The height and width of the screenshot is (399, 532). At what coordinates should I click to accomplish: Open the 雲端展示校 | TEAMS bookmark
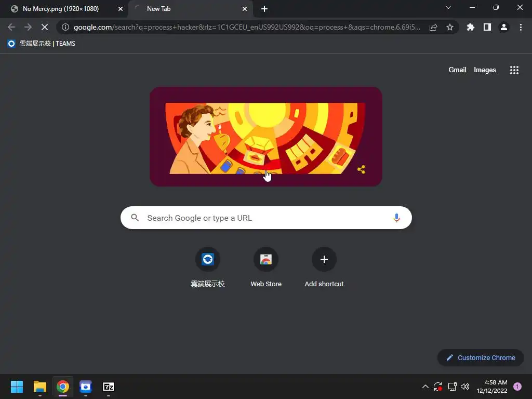point(41,44)
